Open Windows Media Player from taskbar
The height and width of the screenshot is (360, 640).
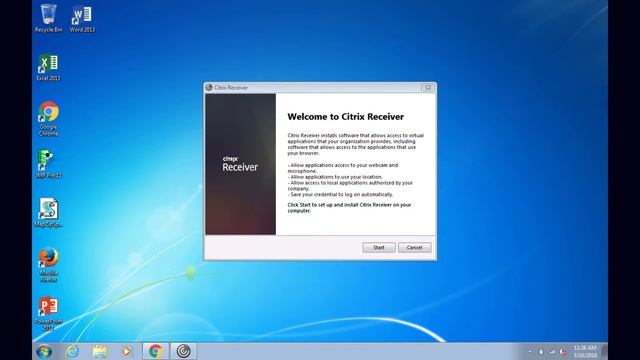tap(127, 351)
